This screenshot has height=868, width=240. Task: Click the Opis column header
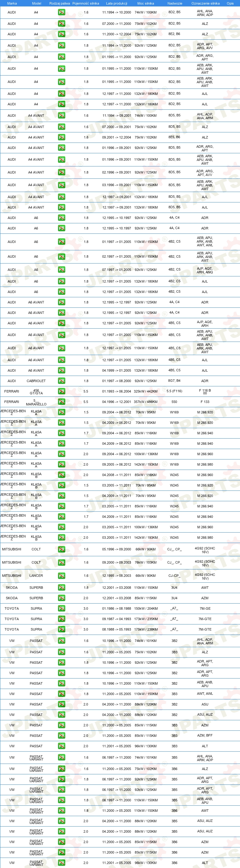(x=230, y=3)
